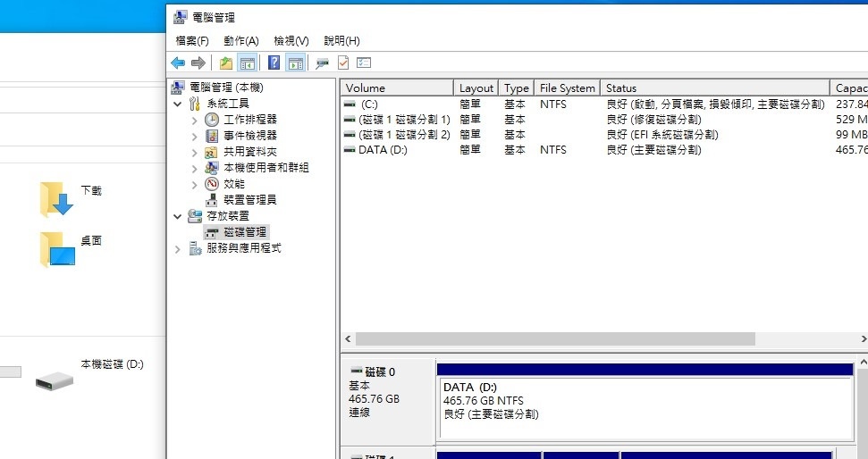Click the 存放裝置 storage icon
The height and width of the screenshot is (459, 868).
195,216
